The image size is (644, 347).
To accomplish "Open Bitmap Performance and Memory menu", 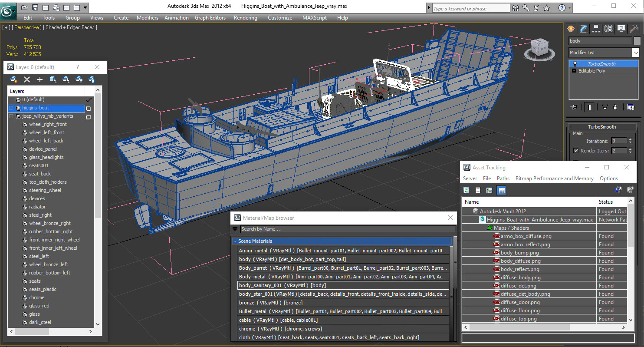I will click(554, 178).
